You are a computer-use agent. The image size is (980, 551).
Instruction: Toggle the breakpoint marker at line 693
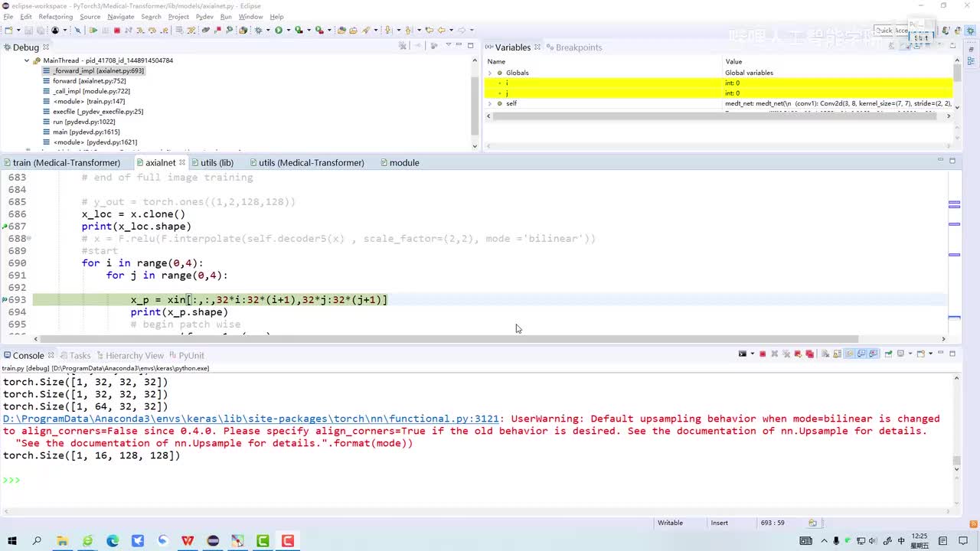(x=5, y=300)
